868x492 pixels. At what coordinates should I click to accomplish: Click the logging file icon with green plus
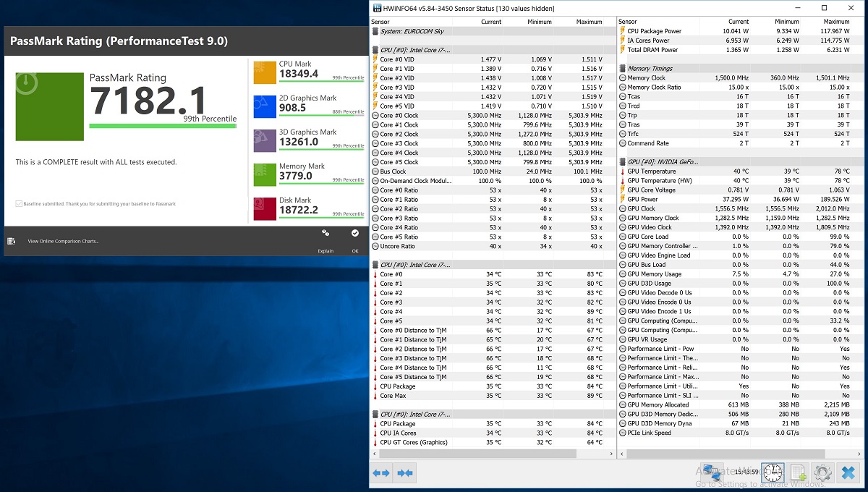[x=798, y=473]
